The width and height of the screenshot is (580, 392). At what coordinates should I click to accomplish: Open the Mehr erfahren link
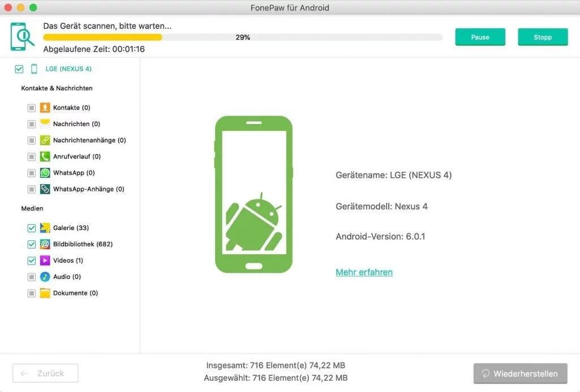point(364,272)
